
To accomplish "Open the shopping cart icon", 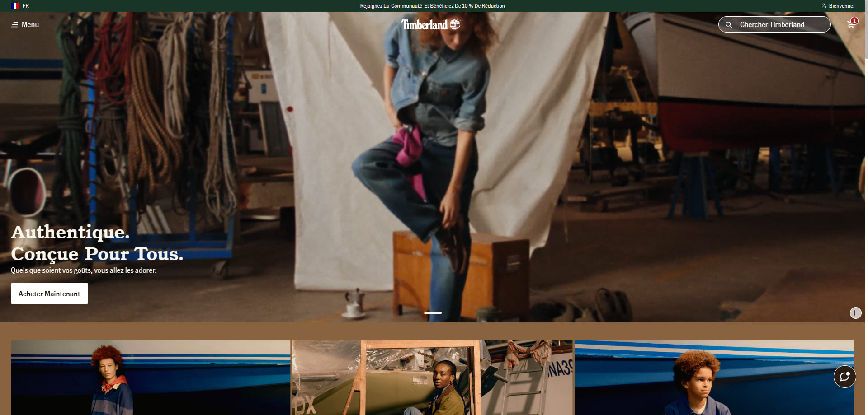I will pos(851,24).
